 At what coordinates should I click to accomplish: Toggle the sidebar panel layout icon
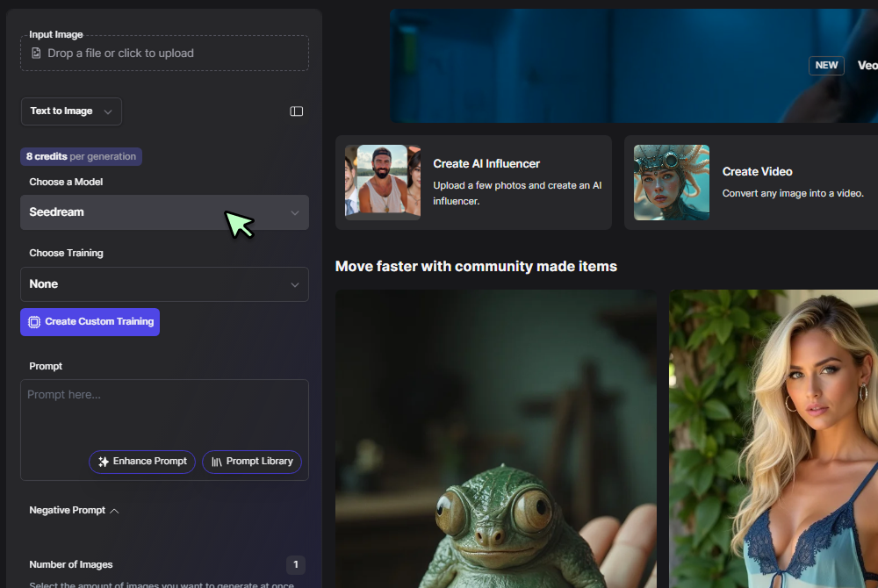[297, 111]
